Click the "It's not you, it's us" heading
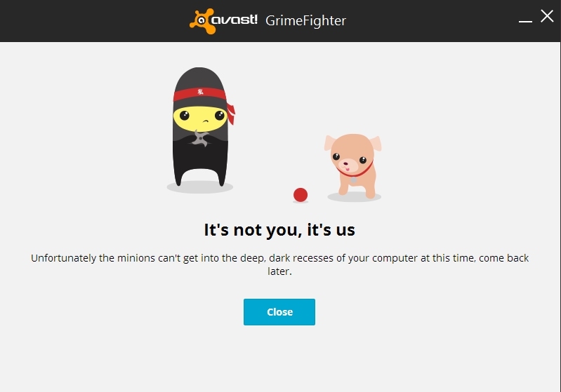 point(279,230)
